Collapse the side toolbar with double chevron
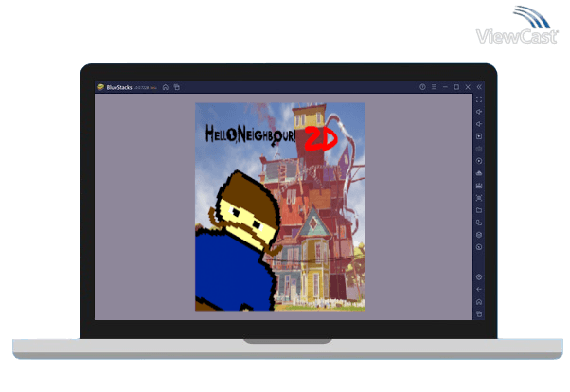 (x=479, y=87)
